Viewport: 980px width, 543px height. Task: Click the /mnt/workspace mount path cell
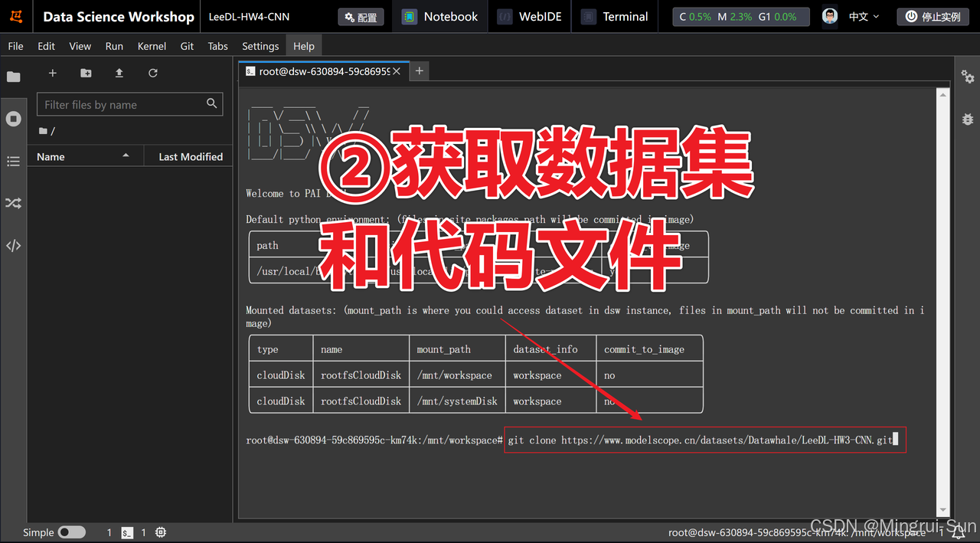click(457, 375)
